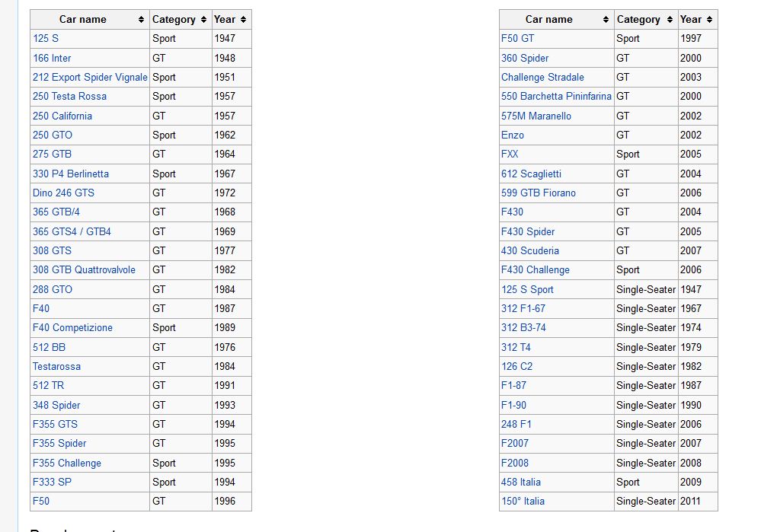The width and height of the screenshot is (761, 532).
Task: Open the F2008 single-seater link
Action: click(515, 464)
